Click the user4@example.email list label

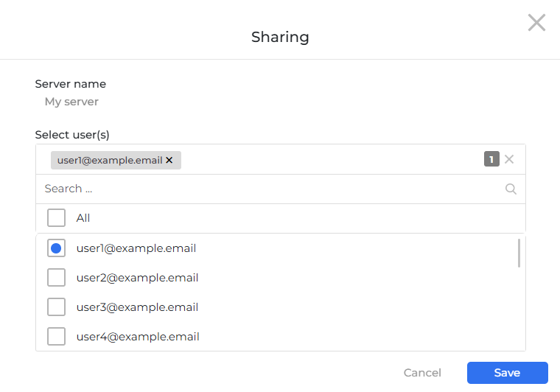[x=138, y=337]
